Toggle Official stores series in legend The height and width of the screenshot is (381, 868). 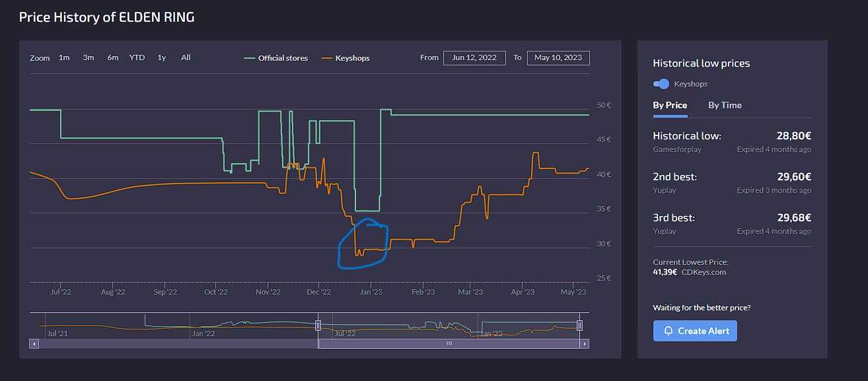[276, 58]
